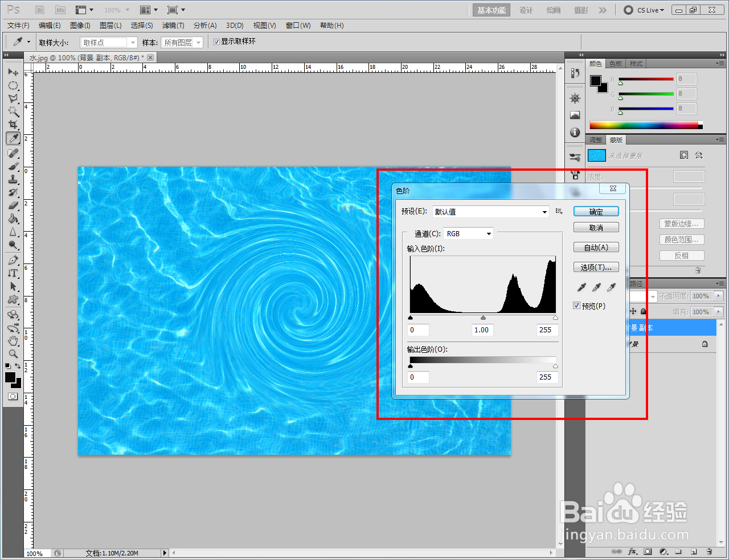Open Options button in Levels
729x560 pixels.
pyautogui.click(x=596, y=267)
